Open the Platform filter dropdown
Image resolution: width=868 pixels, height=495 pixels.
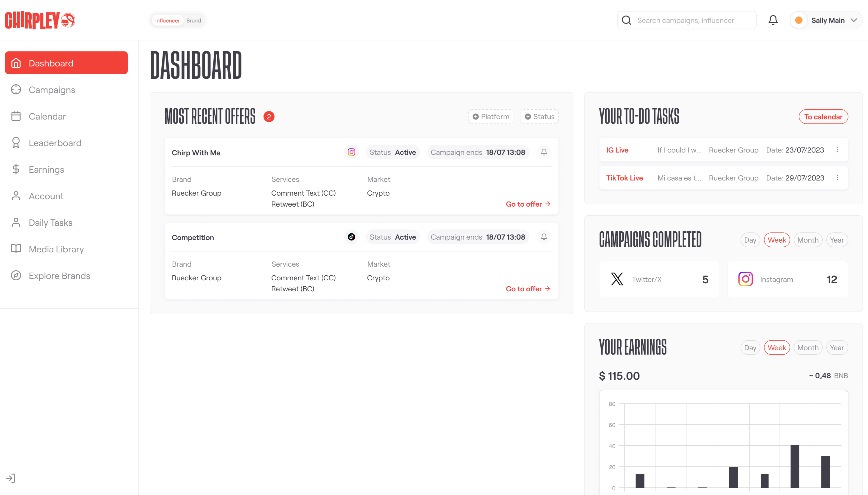click(x=491, y=117)
